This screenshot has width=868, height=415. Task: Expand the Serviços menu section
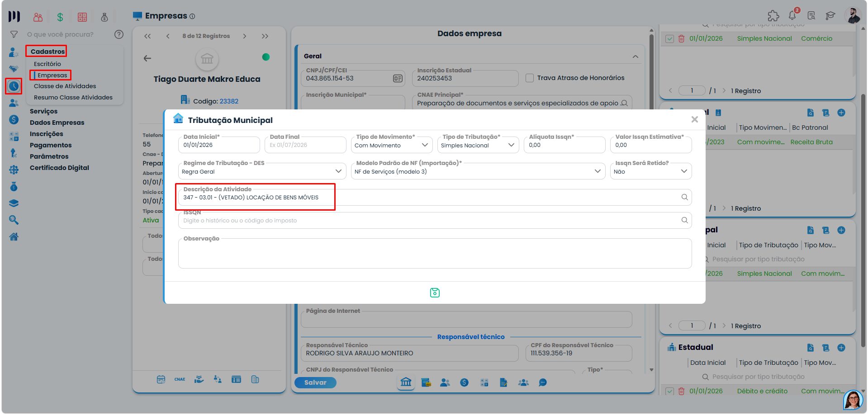[43, 111]
